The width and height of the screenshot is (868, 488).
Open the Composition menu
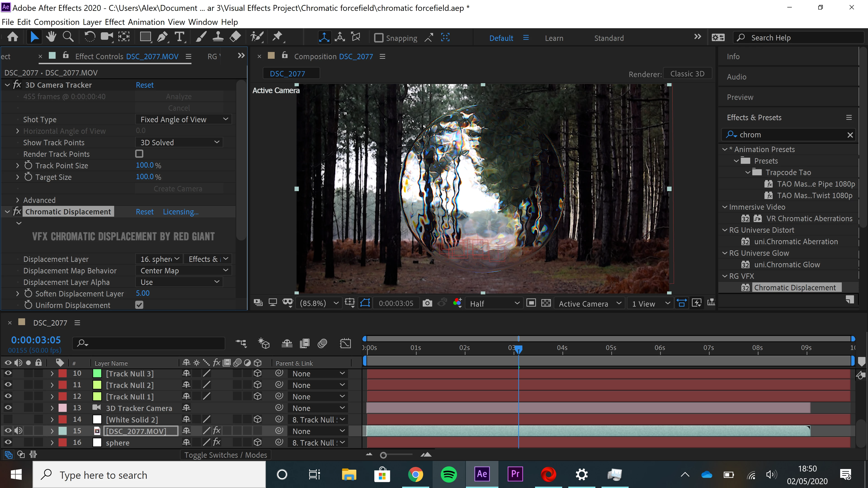pyautogui.click(x=57, y=22)
